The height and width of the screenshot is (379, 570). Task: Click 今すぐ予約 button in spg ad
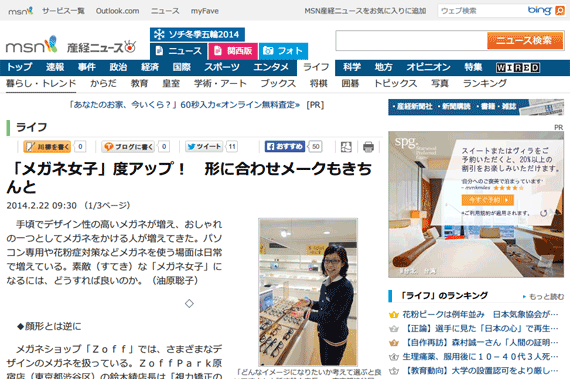[487, 200]
